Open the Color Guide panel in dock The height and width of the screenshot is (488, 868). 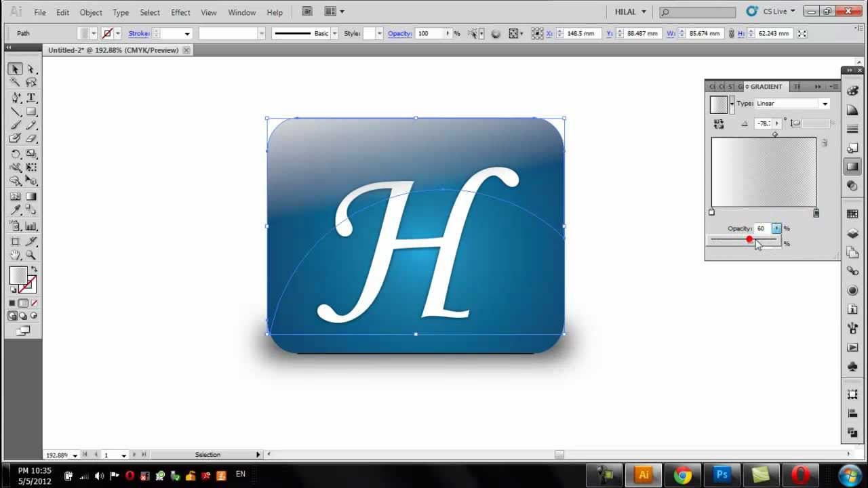852,110
